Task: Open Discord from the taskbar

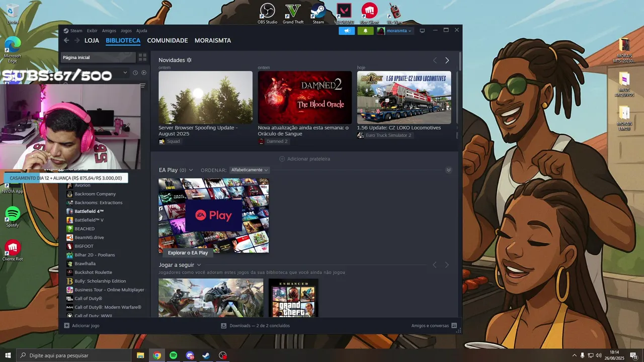Action: point(190,355)
